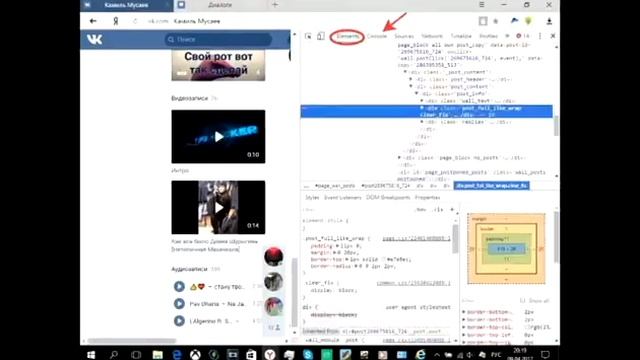Switch to the Profiles tab

[488, 36]
